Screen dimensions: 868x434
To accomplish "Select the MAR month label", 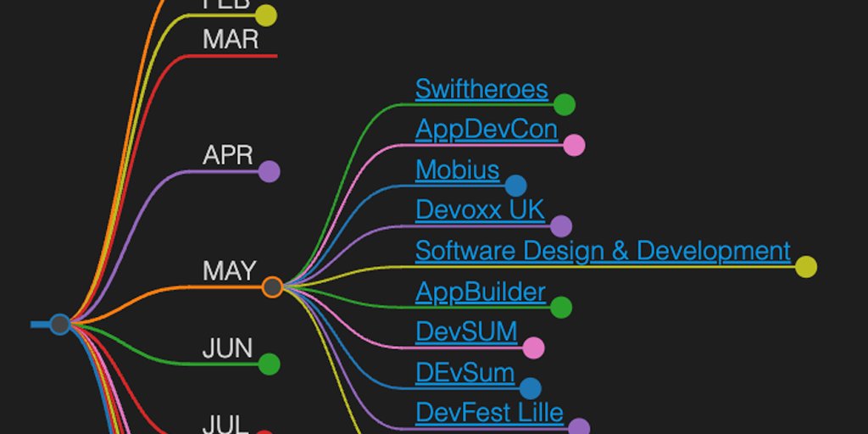I will (x=231, y=40).
